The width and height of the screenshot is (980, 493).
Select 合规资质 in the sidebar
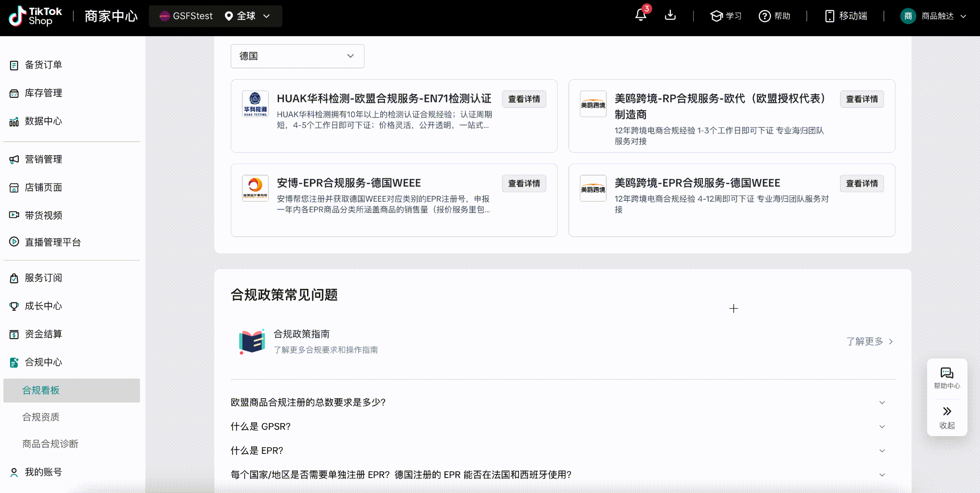[41, 417]
